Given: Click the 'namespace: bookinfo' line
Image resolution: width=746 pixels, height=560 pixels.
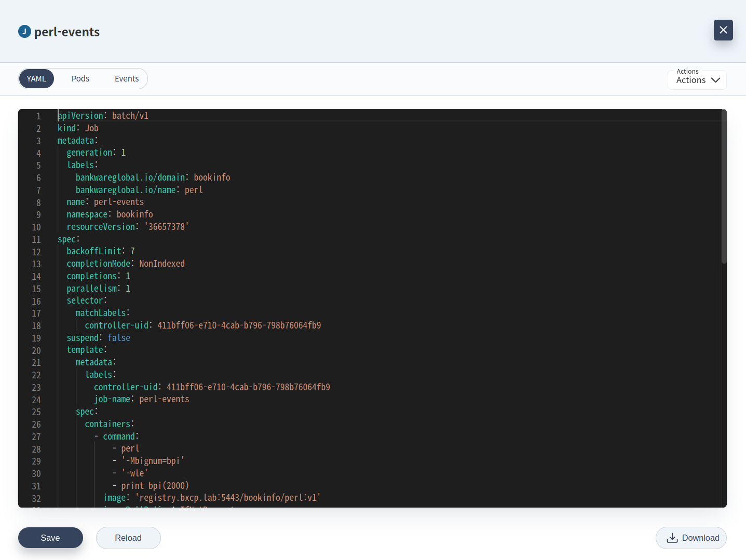Looking at the screenshot, I should [110, 214].
